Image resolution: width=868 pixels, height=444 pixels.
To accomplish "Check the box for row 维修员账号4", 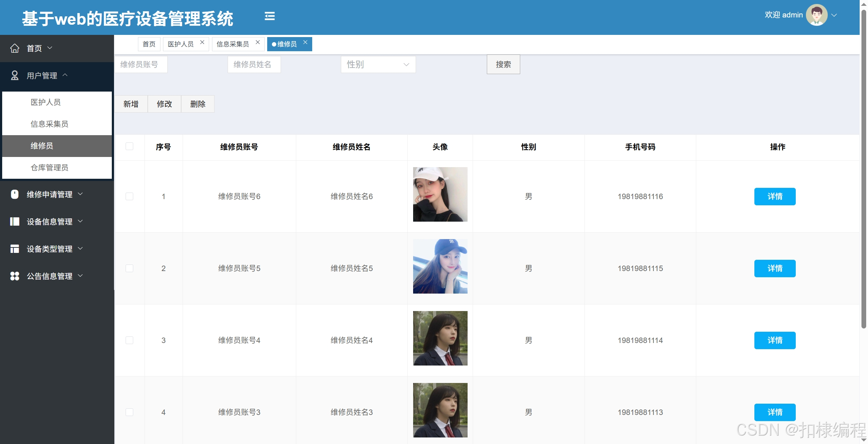I will pyautogui.click(x=129, y=340).
